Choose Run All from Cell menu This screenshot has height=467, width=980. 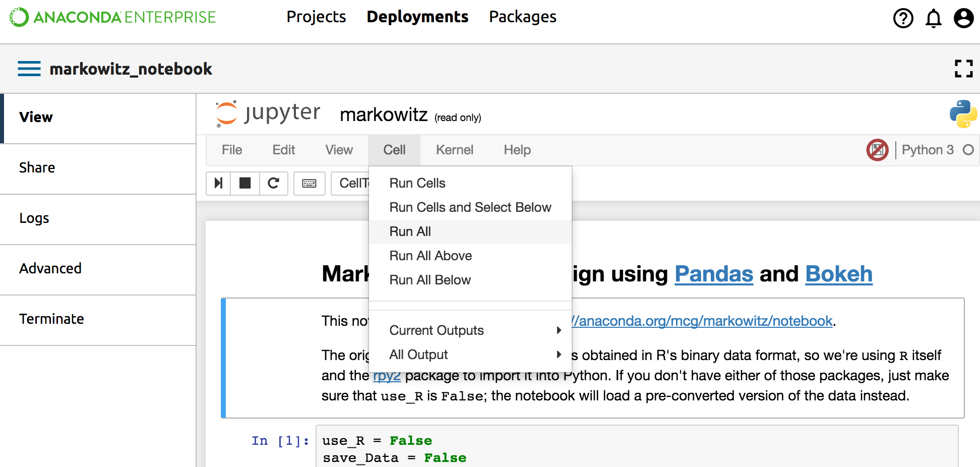410,231
